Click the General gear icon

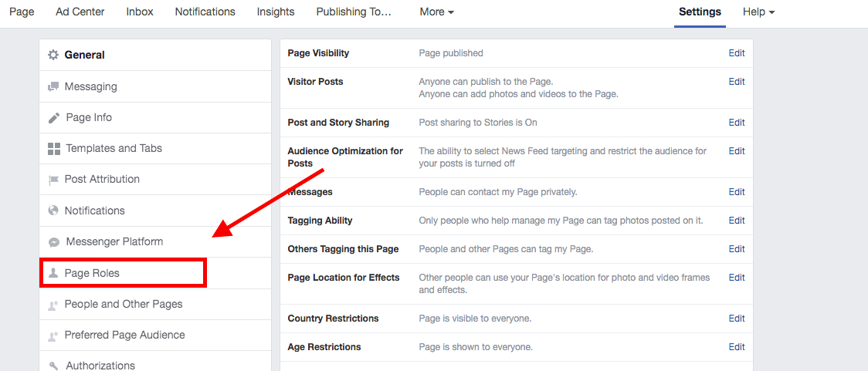[x=53, y=55]
